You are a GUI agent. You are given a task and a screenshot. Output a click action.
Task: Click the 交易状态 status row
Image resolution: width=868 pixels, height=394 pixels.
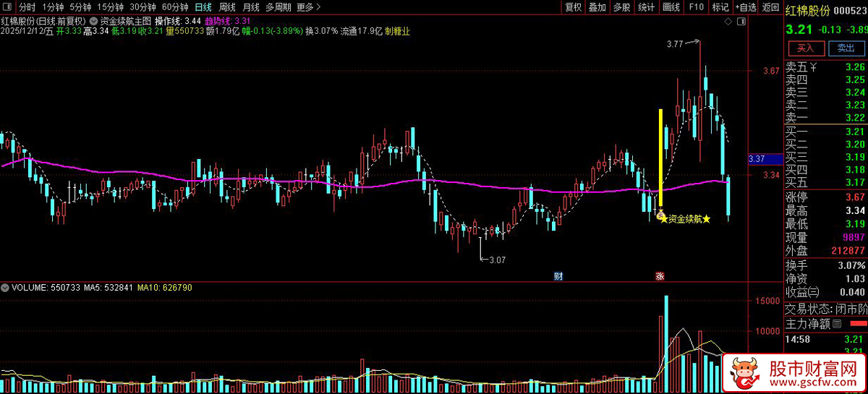(826, 309)
